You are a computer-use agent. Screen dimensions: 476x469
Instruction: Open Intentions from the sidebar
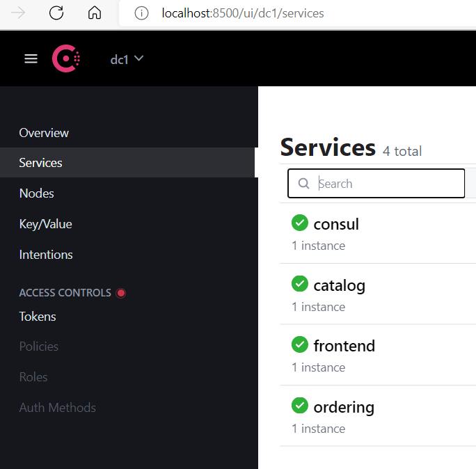46,255
